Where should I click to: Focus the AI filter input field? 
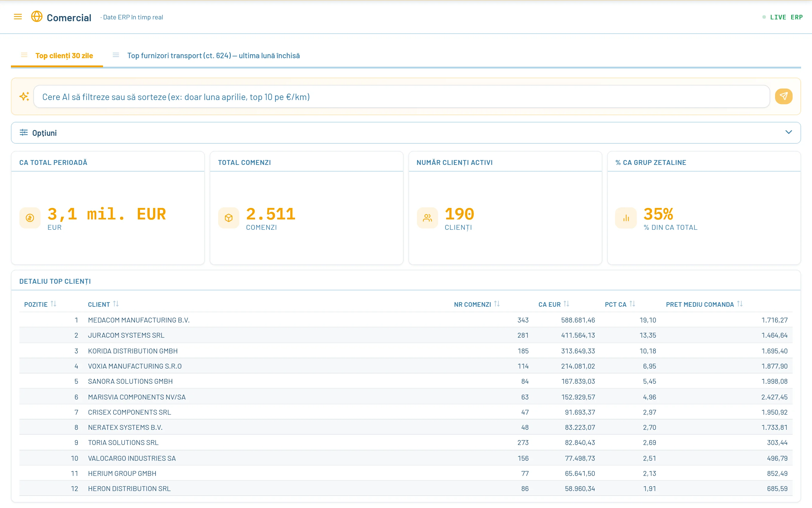402,97
